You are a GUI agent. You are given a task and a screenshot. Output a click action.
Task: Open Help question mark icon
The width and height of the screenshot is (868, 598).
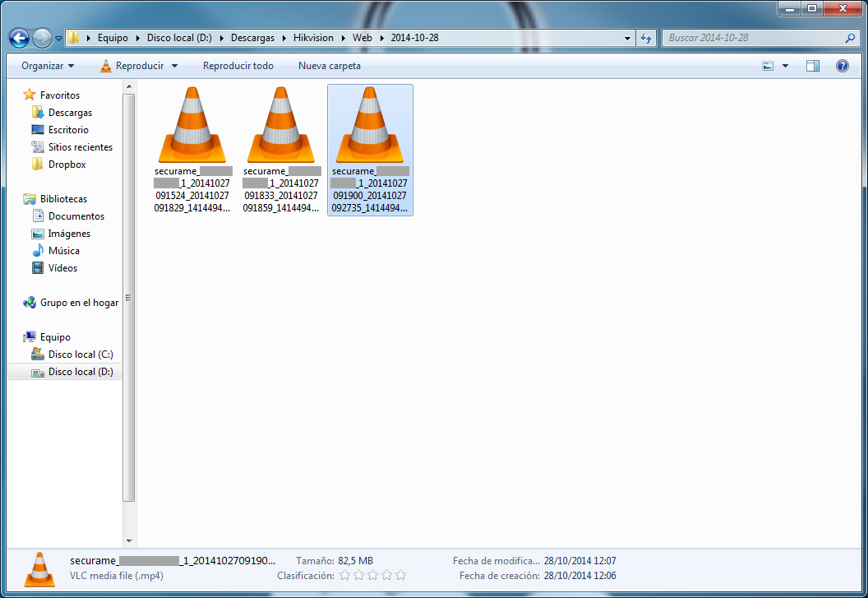click(x=842, y=66)
